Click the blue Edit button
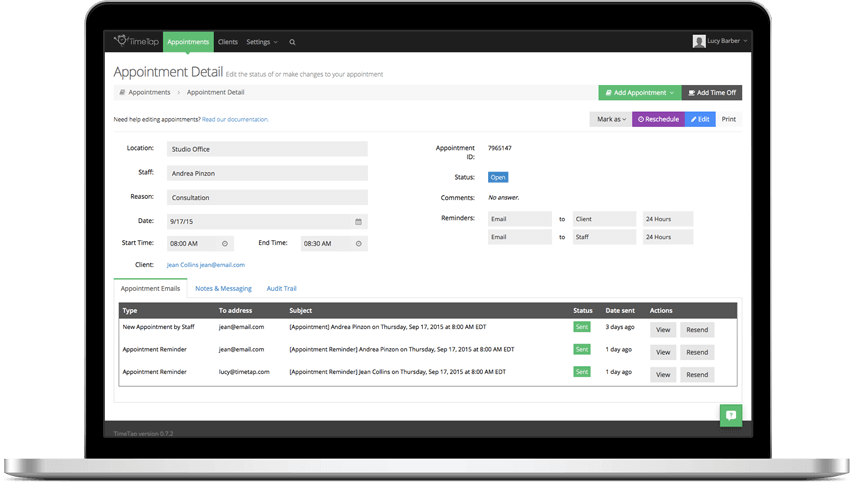 click(x=700, y=119)
